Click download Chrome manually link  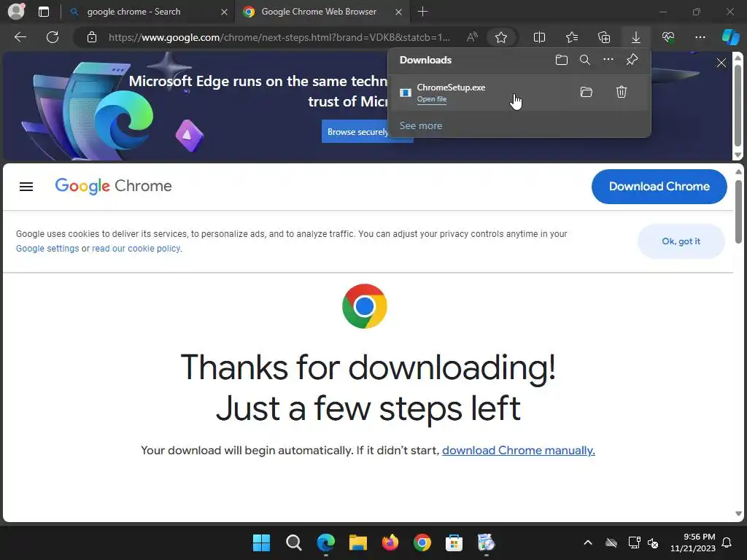519,451
